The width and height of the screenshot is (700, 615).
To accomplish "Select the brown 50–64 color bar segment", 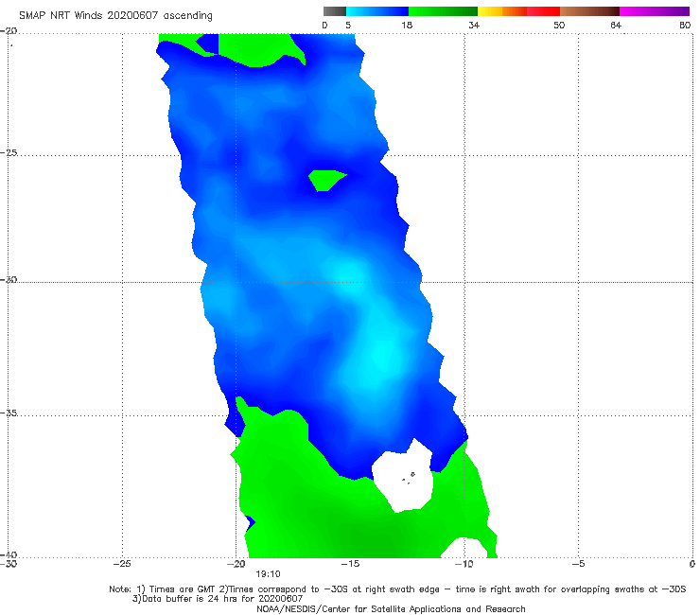I will 589,11.
